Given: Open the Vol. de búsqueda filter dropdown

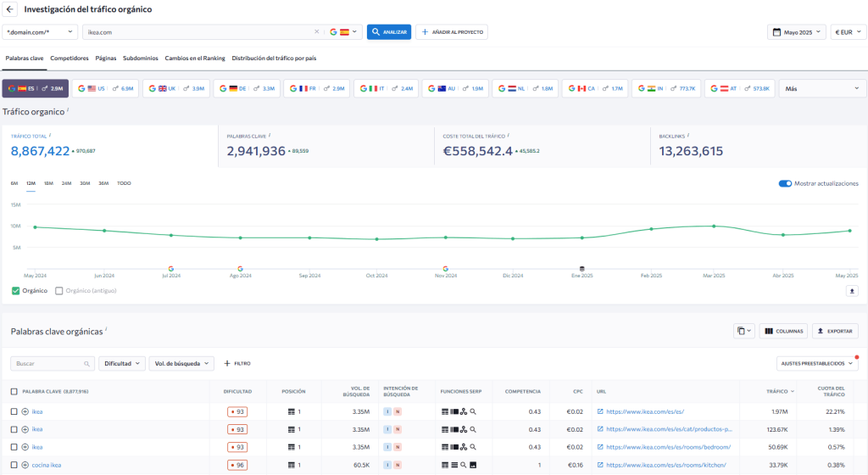Looking at the screenshot, I should point(181,364).
